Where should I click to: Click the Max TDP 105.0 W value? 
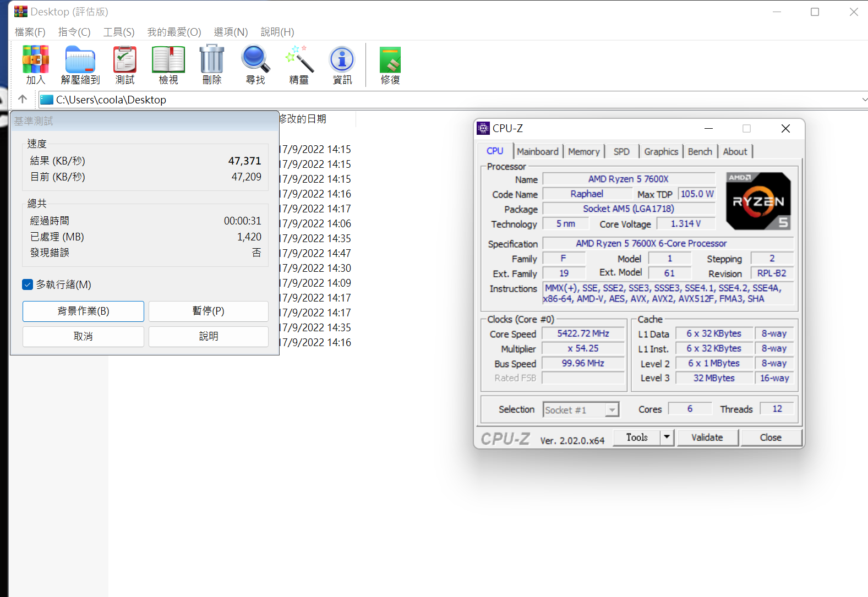point(697,194)
